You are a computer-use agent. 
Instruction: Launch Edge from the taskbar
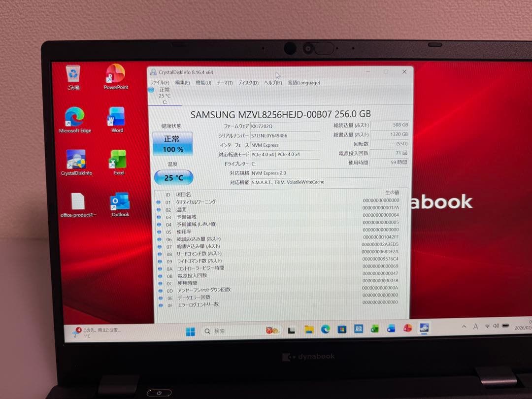point(326,330)
